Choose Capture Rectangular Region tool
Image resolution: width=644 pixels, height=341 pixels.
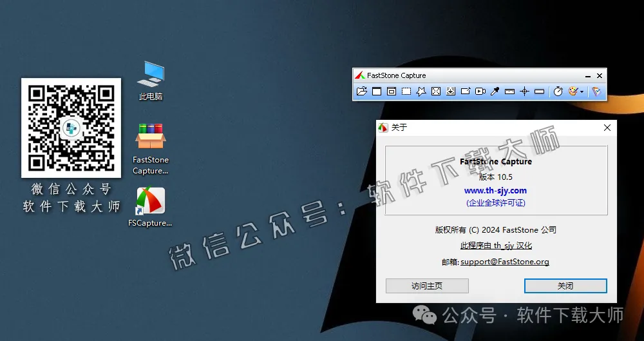pos(406,92)
